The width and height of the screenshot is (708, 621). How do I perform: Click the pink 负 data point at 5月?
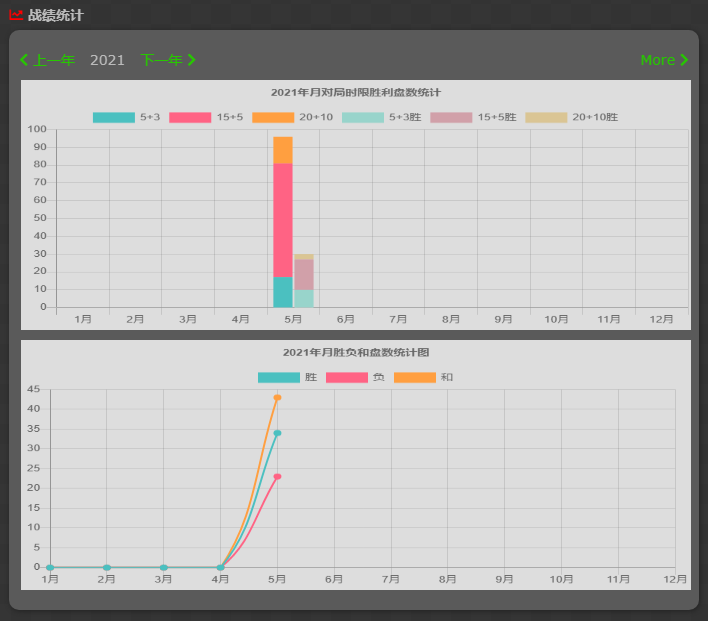point(277,476)
